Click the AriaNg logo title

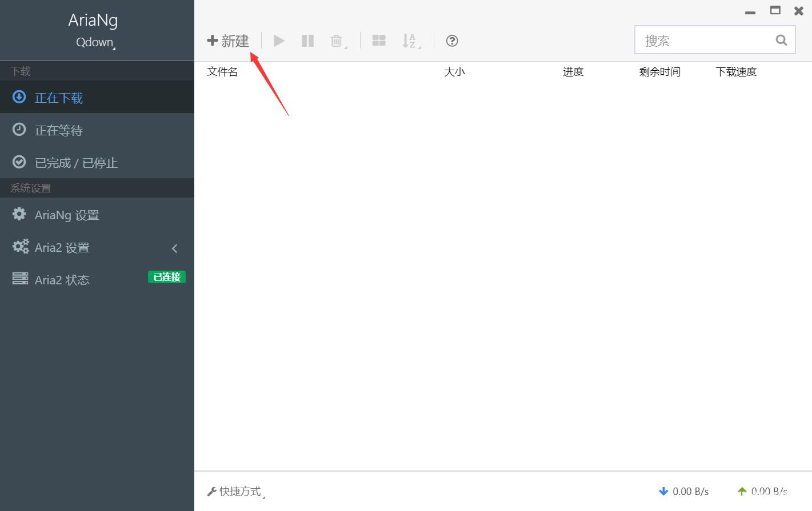coord(93,20)
